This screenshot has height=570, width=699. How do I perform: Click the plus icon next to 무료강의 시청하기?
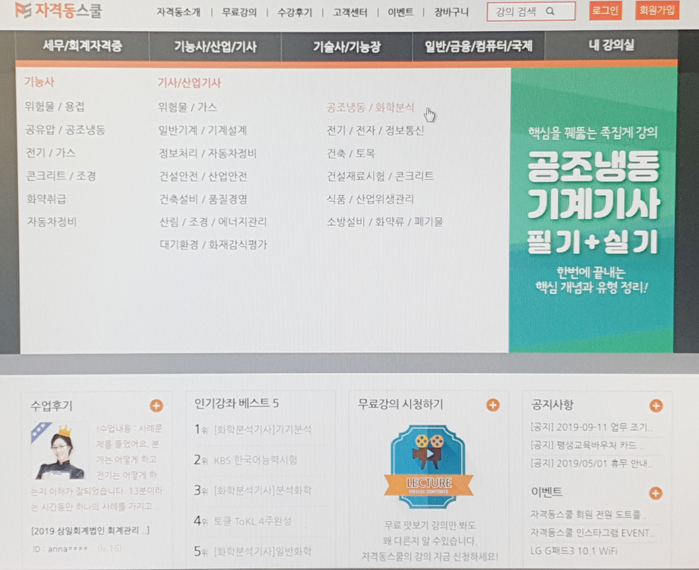pyautogui.click(x=493, y=405)
